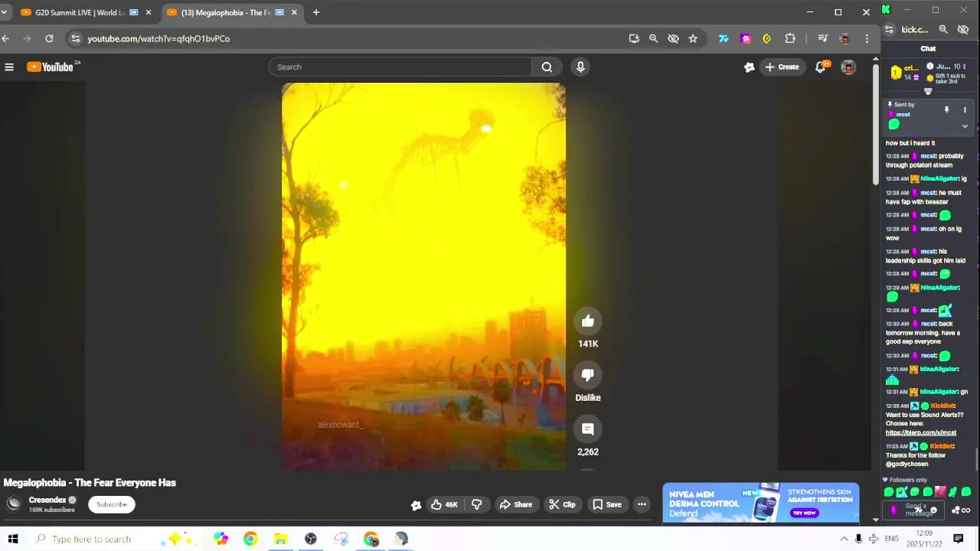Go back in Chrome history

click(x=5, y=38)
